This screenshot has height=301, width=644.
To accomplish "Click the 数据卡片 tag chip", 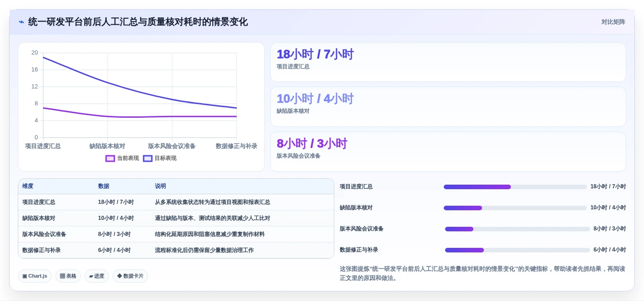I will coord(130,276).
